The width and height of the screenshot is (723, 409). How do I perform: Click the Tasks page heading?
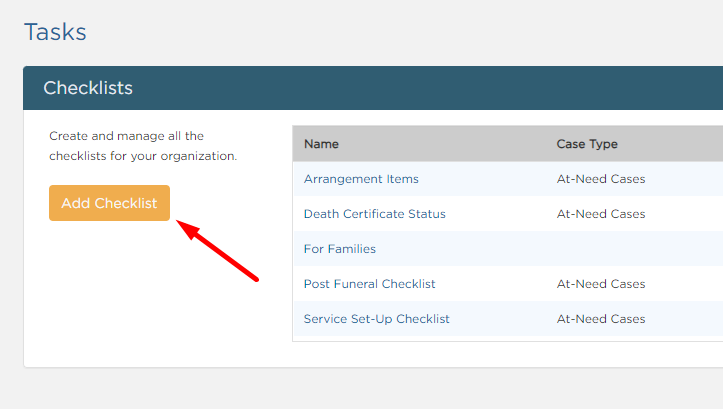pos(55,32)
